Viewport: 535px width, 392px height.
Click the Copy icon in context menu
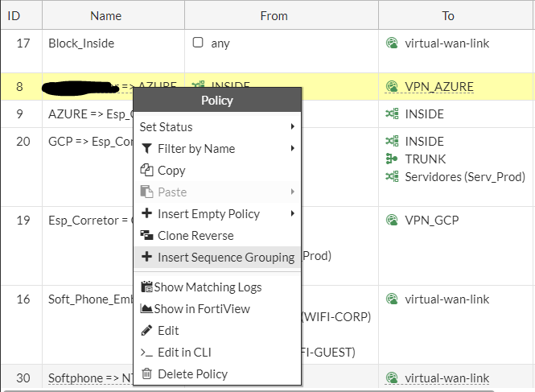(x=146, y=171)
